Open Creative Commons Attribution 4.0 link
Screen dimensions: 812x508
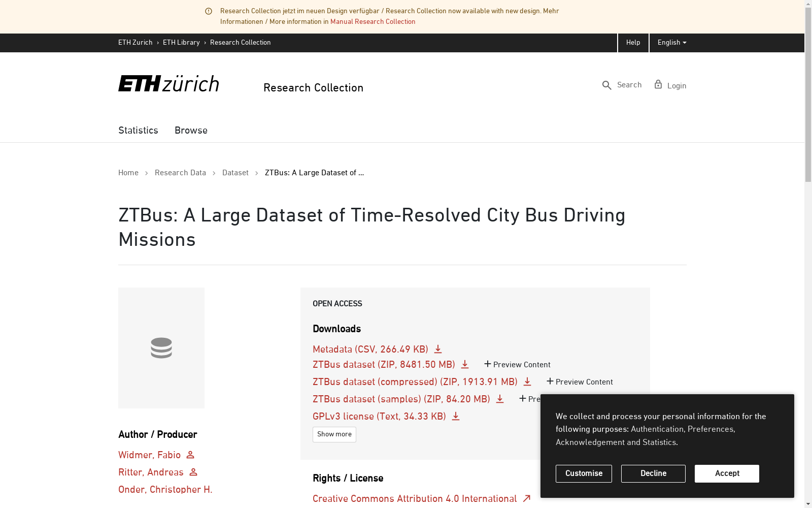click(415, 499)
